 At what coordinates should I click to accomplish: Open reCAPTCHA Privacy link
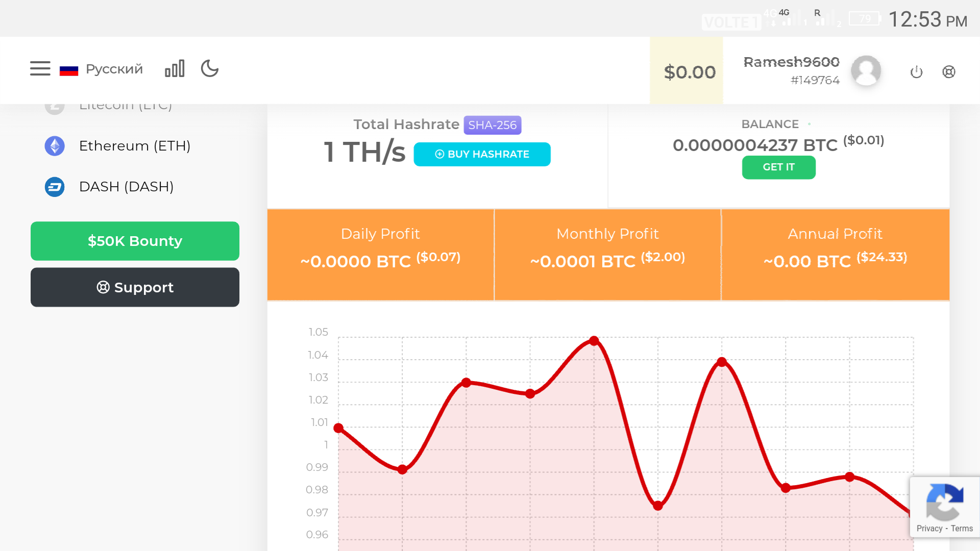click(x=929, y=529)
